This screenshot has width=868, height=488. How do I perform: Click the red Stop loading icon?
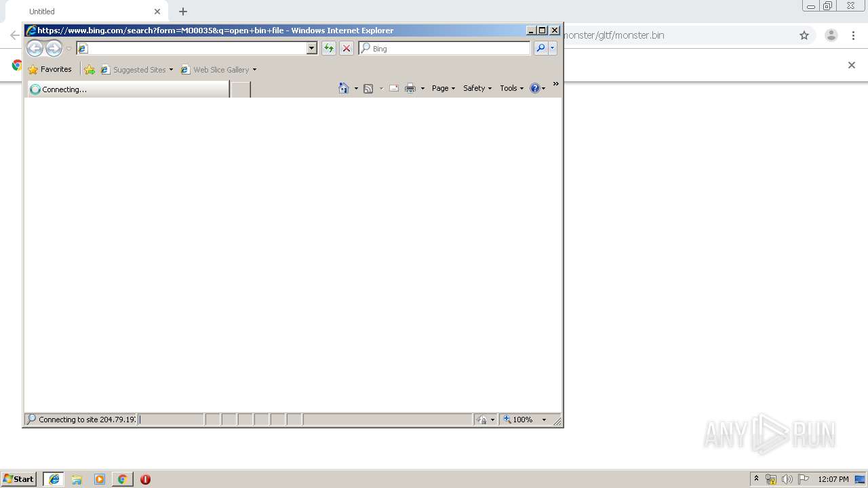(x=347, y=48)
